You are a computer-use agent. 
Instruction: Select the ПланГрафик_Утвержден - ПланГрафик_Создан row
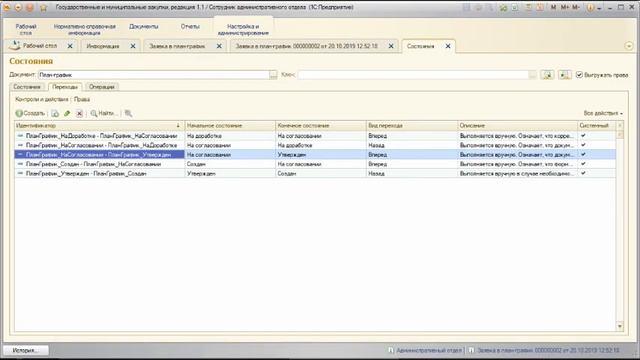pos(315,173)
